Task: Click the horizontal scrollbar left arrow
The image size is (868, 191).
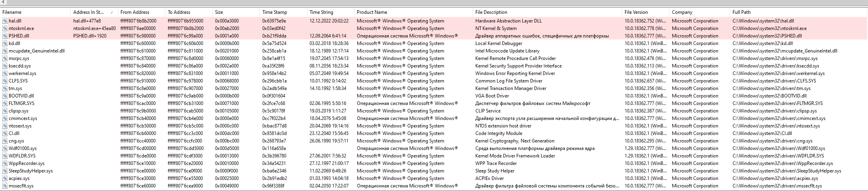Action: click(2, 2)
